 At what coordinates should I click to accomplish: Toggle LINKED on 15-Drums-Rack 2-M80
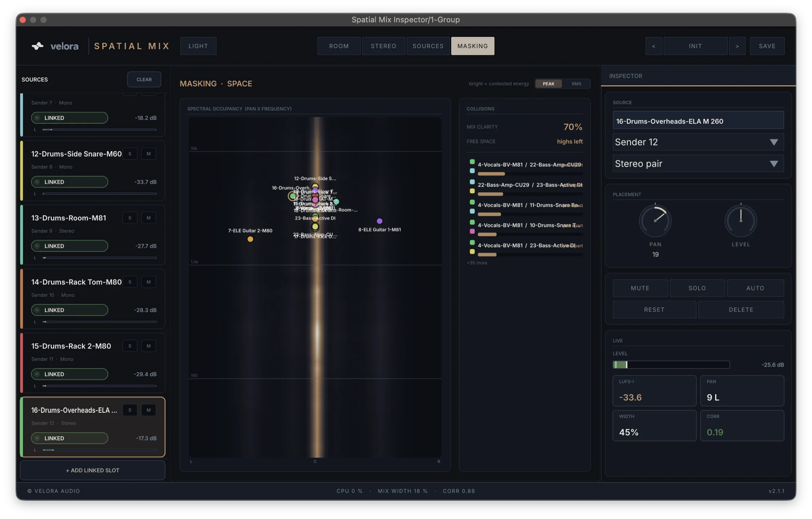(70, 374)
